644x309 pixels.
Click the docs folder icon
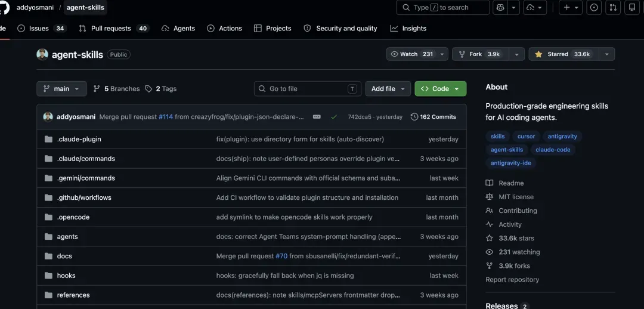(x=48, y=256)
